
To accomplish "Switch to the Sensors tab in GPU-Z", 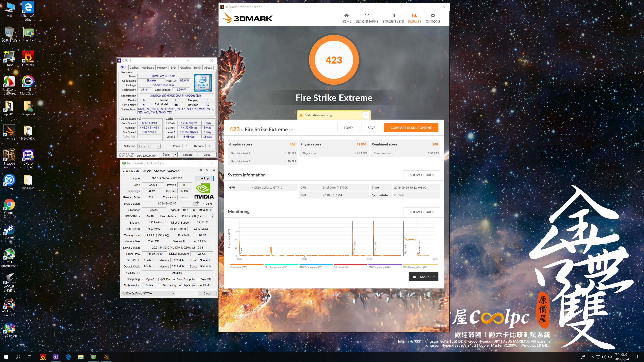I will pos(146,171).
